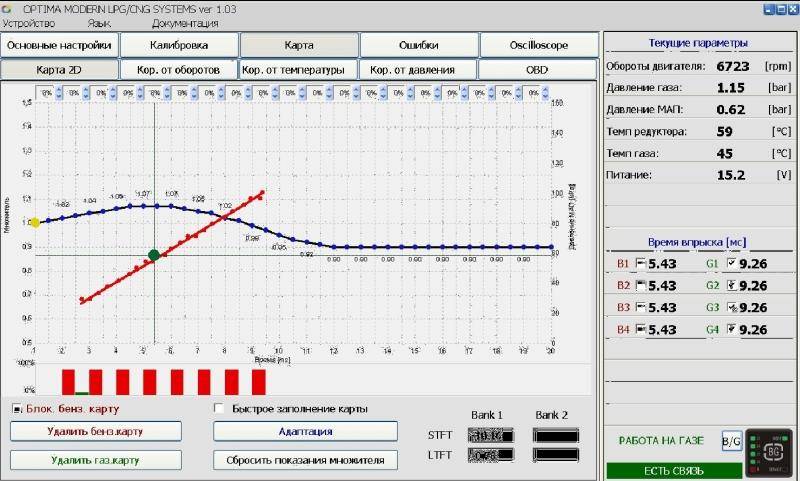Toggle the B1 petrol injector checkbox
Image resolution: width=800 pixels, height=481 pixels.
pos(640,264)
